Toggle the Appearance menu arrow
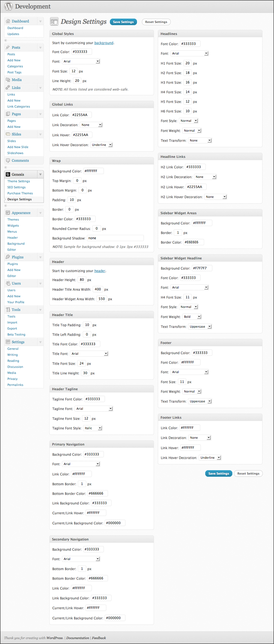 coord(40,213)
